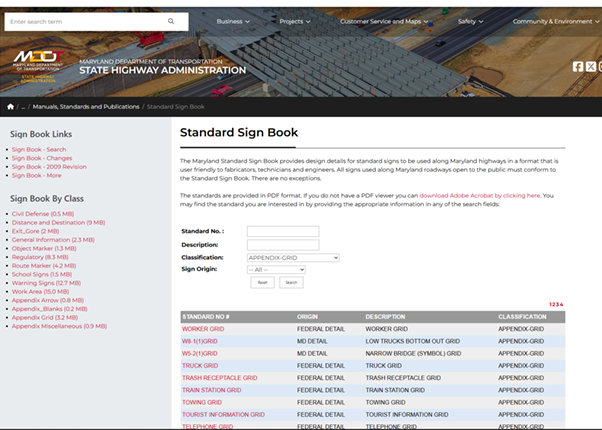The width and height of the screenshot is (602, 430).
Task: Select the CLASSIFICATION column header
Action: tap(522, 317)
